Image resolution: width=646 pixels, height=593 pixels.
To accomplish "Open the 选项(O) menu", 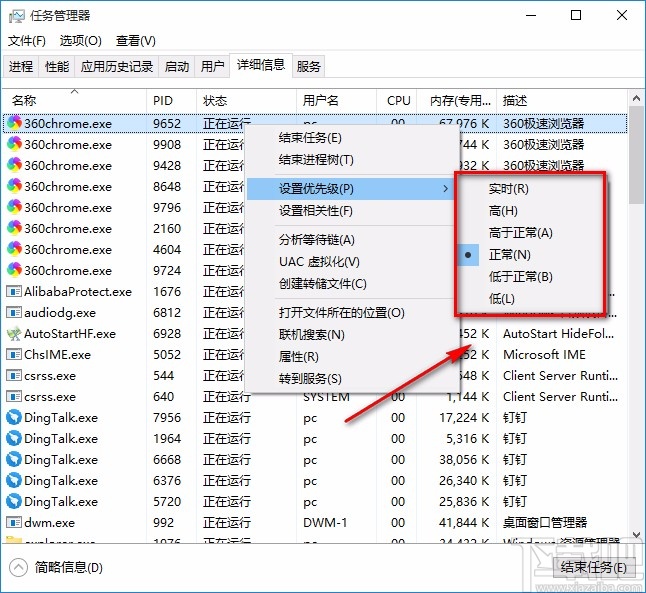I will click(x=80, y=41).
